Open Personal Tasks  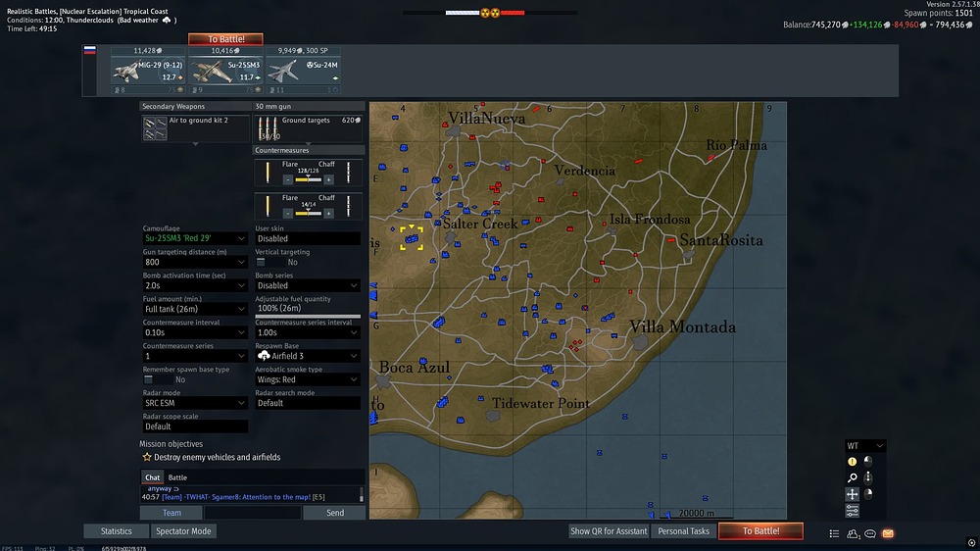(x=684, y=531)
